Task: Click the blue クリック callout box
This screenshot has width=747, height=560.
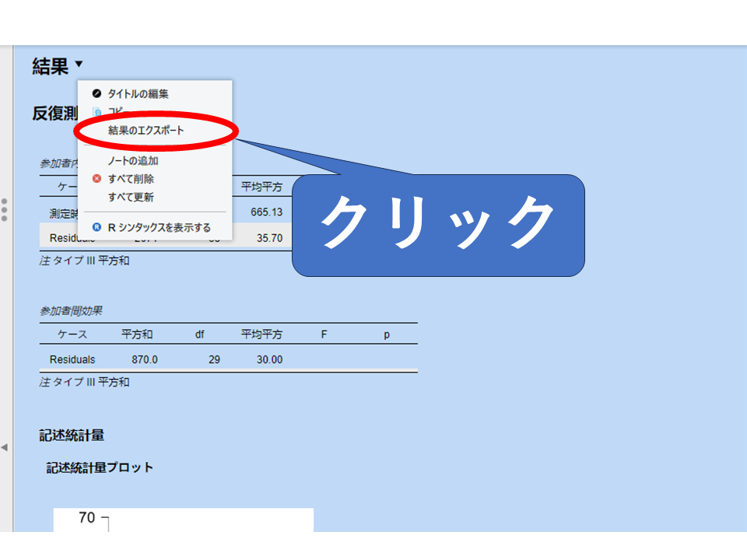Action: 438,226
